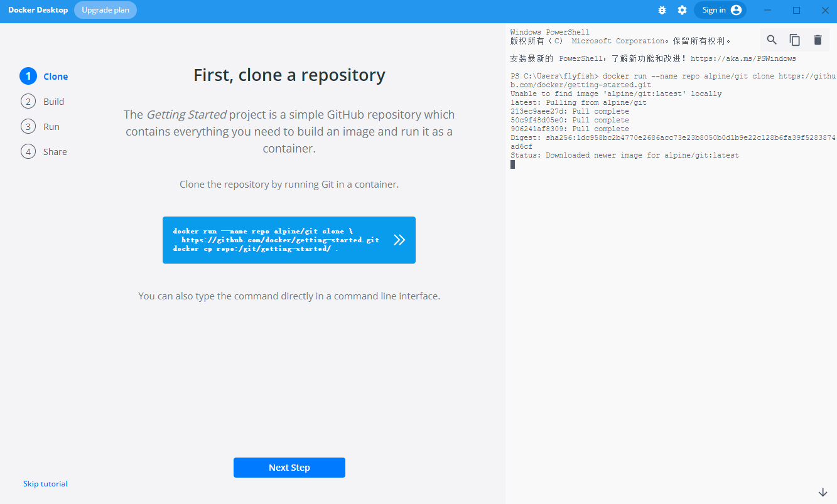Click 'Status: Downloaded newer image' terminal line
The width and height of the screenshot is (837, 504).
tap(625, 155)
